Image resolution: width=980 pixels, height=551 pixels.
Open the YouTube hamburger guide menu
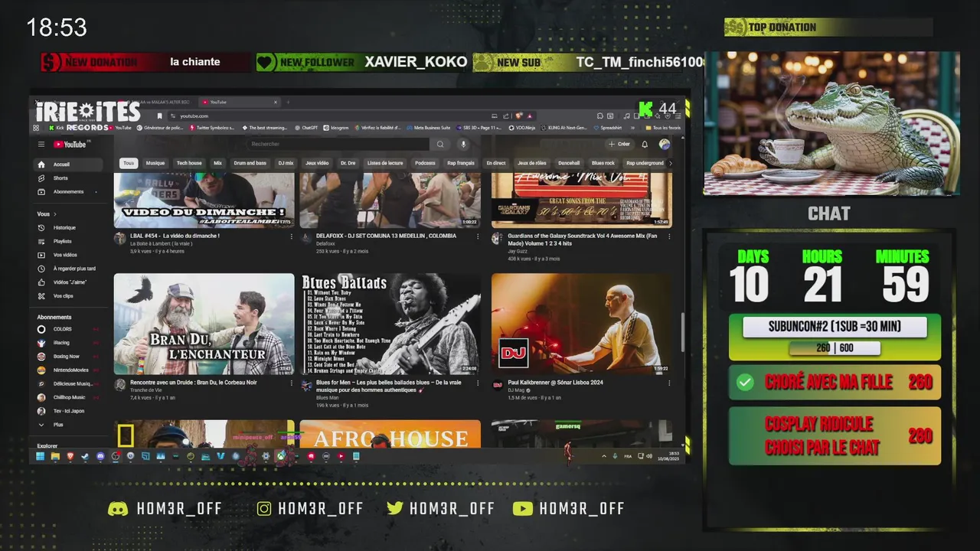click(x=41, y=145)
